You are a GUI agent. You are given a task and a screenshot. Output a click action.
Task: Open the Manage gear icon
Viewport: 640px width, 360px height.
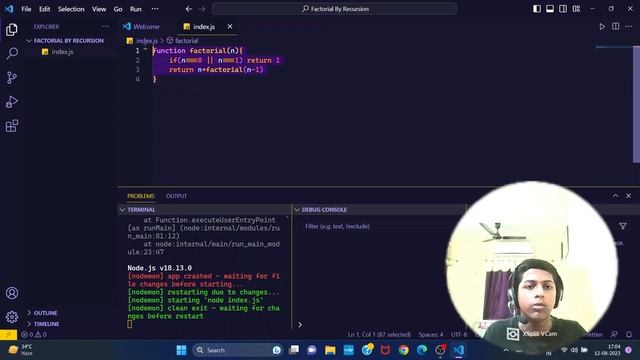(x=12, y=317)
